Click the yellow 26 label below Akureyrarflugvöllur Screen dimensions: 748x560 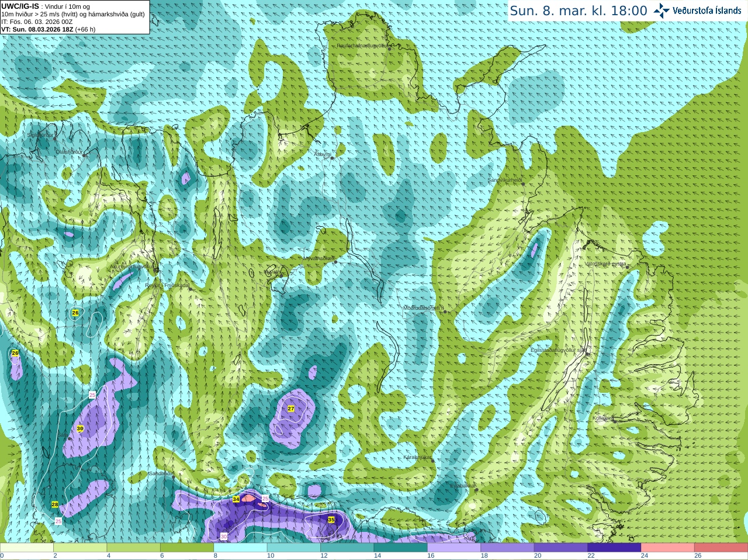[x=75, y=313]
